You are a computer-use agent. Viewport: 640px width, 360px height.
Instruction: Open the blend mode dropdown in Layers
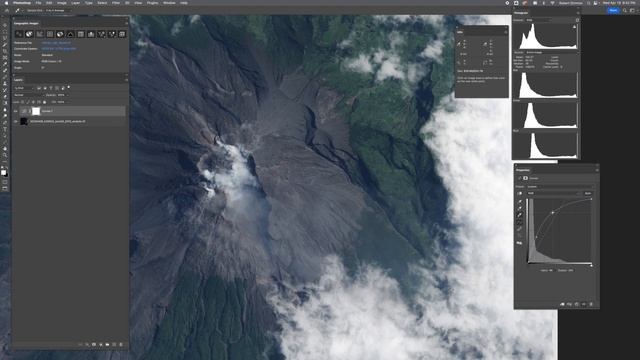29,95
